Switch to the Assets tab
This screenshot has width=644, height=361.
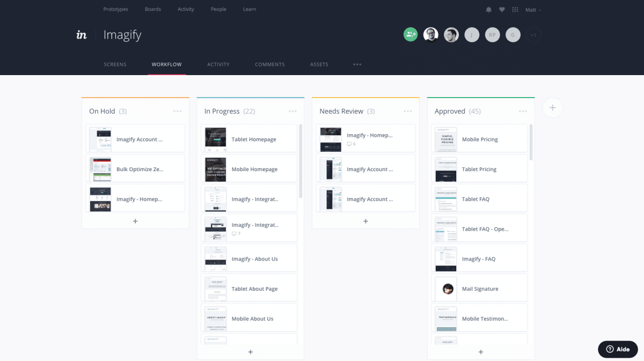pyautogui.click(x=319, y=64)
